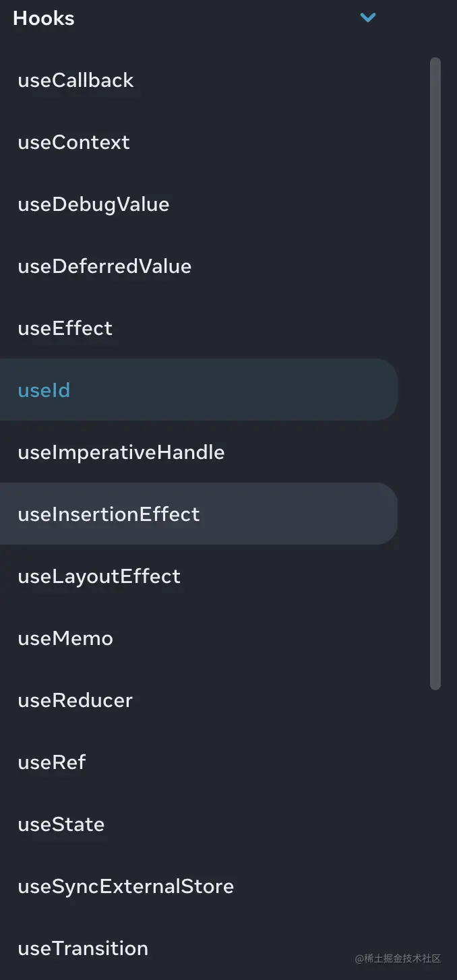
Task: Open useState documentation link
Action: tap(61, 824)
